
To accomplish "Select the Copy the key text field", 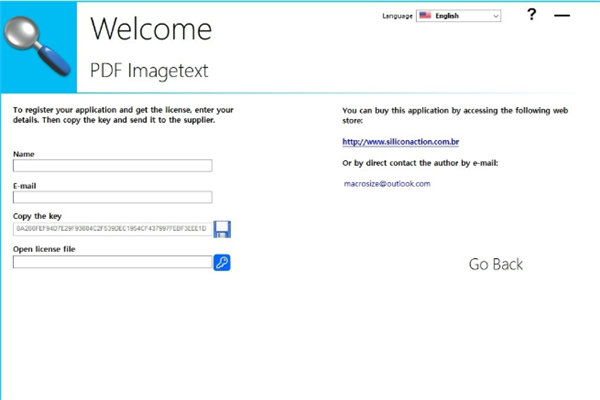I will [112, 229].
